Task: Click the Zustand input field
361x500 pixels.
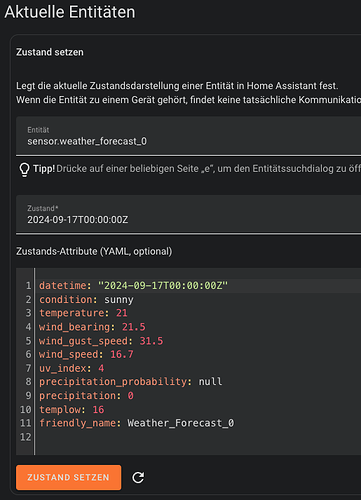Action: [x=188, y=215]
